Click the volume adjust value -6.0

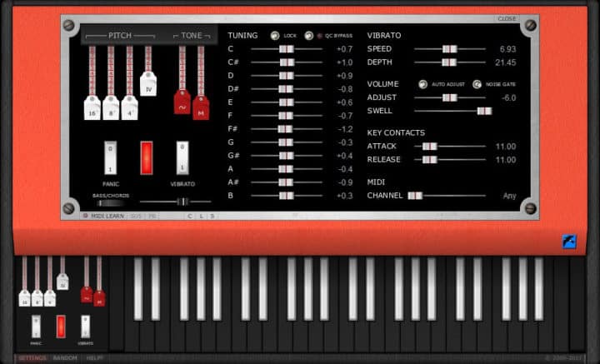coord(509,98)
